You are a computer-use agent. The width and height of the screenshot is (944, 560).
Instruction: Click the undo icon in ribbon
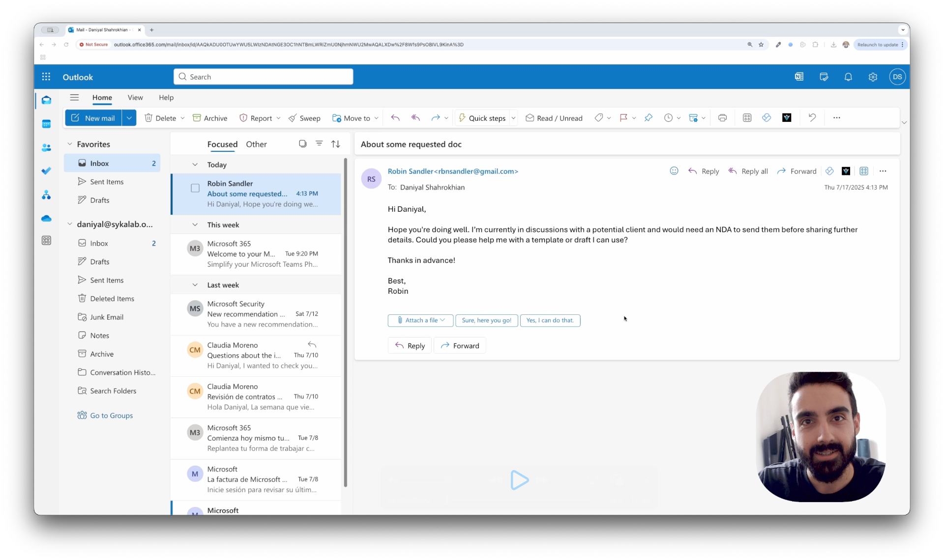[x=812, y=118]
